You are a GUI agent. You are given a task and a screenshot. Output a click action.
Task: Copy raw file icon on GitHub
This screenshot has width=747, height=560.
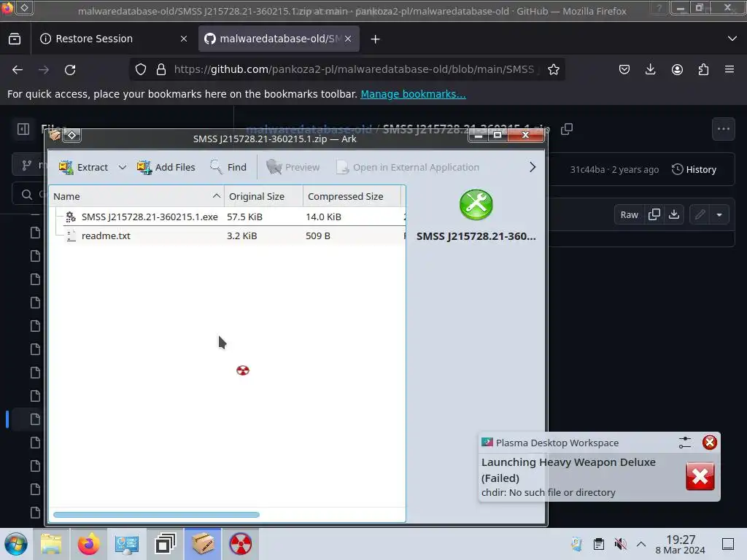coord(654,215)
